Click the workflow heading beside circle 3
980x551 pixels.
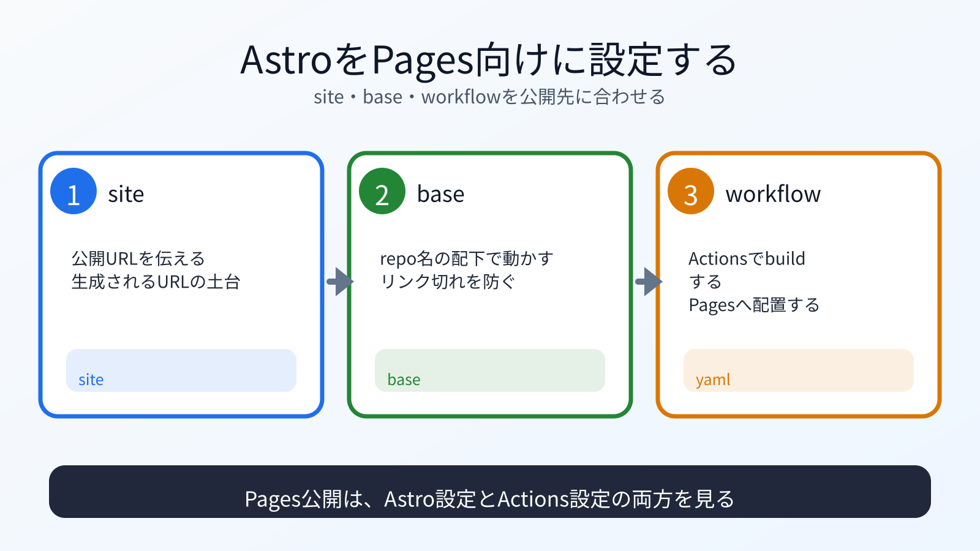pyautogui.click(x=773, y=194)
